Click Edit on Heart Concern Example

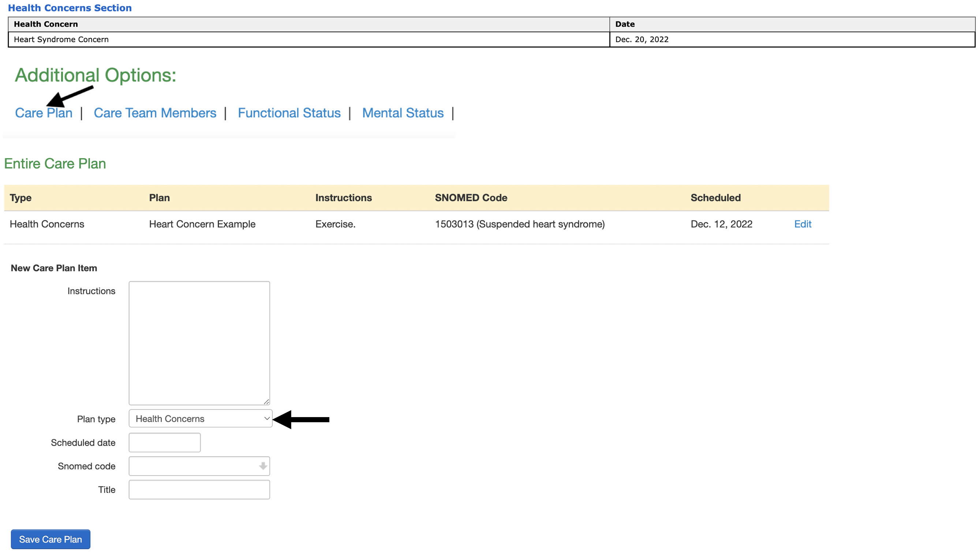(802, 223)
